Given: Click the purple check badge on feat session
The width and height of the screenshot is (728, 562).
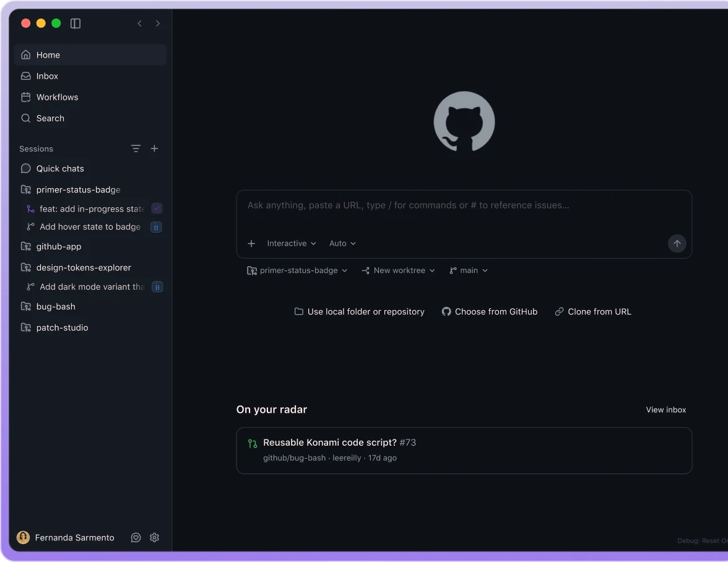Looking at the screenshot, I should (157, 209).
